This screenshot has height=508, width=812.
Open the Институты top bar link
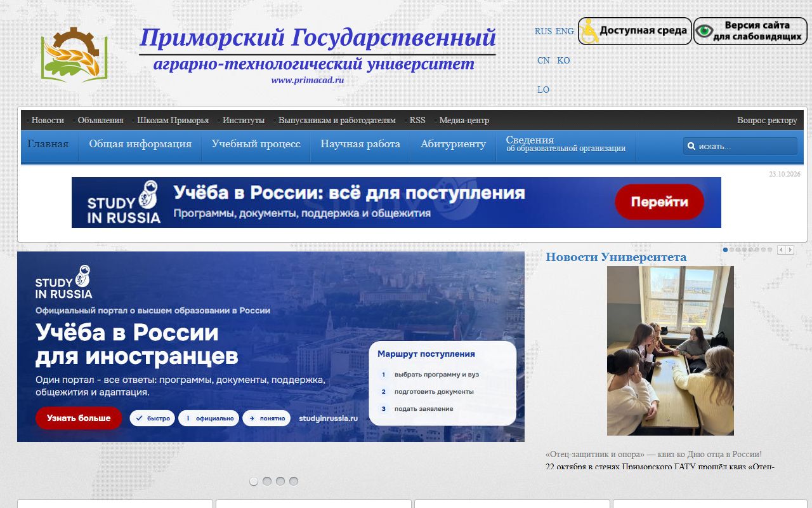pyautogui.click(x=244, y=121)
